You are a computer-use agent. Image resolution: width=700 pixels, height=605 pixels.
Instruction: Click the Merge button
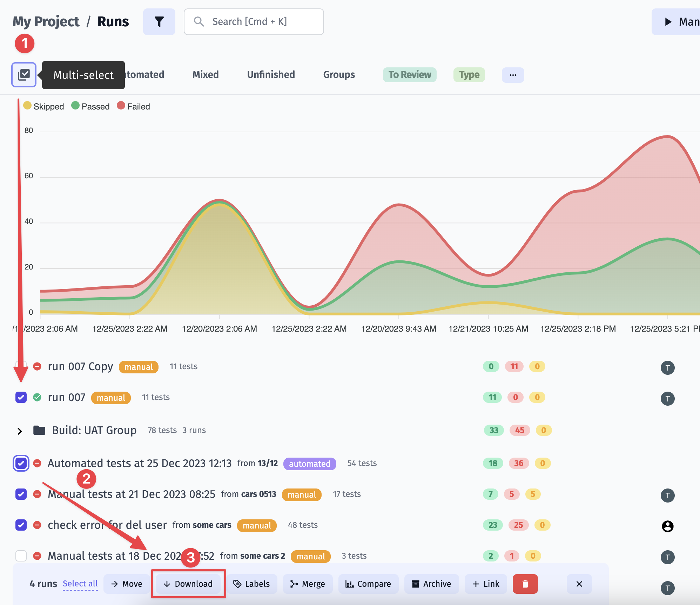click(308, 584)
